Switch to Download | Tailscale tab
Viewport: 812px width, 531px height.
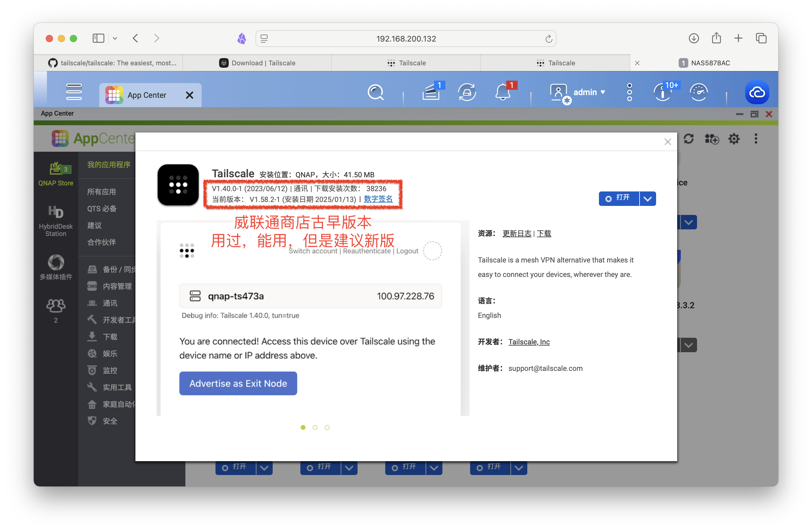pyautogui.click(x=257, y=63)
